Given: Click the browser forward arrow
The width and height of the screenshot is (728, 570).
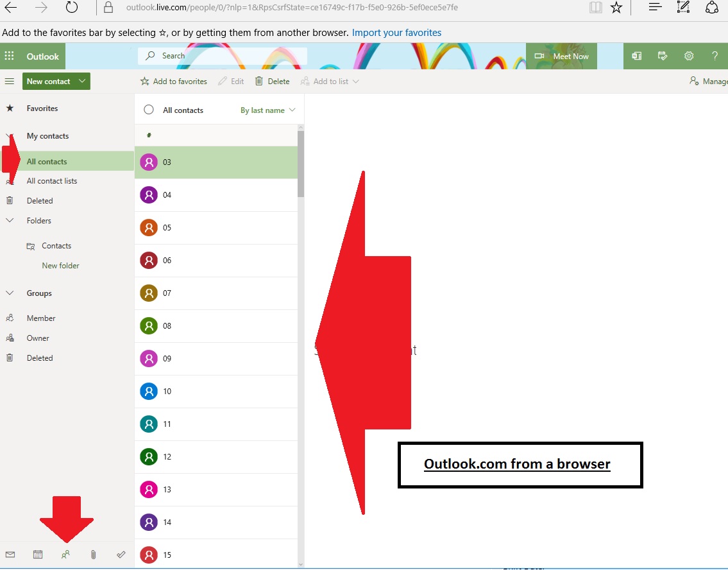Looking at the screenshot, I should [41, 8].
